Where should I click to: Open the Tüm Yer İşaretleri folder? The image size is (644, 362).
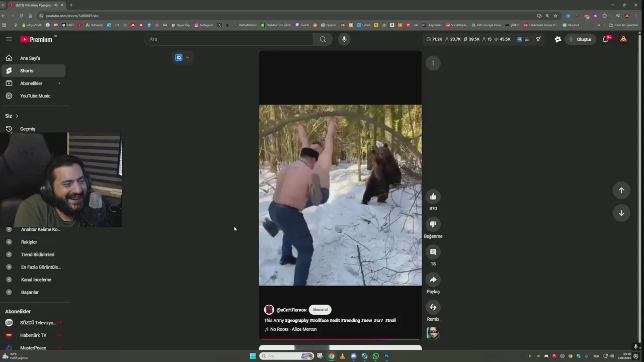pos(623,25)
